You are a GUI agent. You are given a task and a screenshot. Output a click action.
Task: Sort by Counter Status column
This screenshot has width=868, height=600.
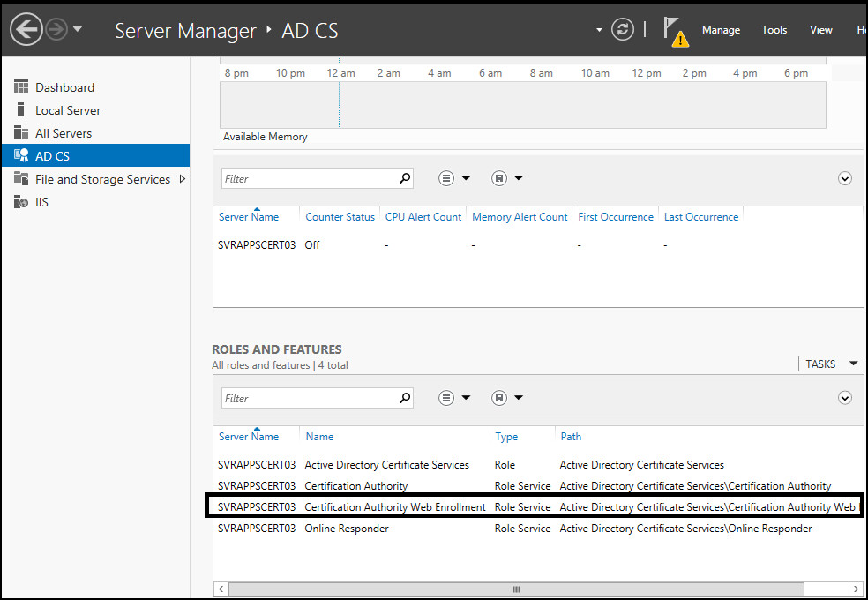[340, 217]
